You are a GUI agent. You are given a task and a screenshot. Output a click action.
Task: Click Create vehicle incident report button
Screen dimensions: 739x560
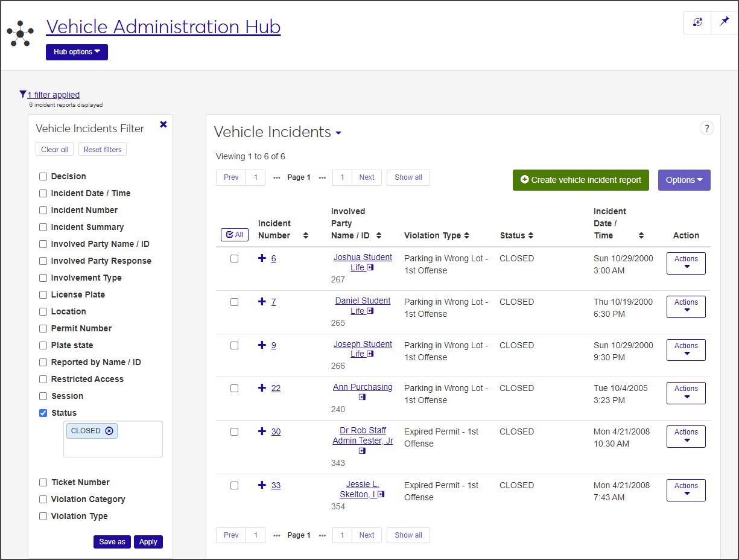[x=580, y=180]
